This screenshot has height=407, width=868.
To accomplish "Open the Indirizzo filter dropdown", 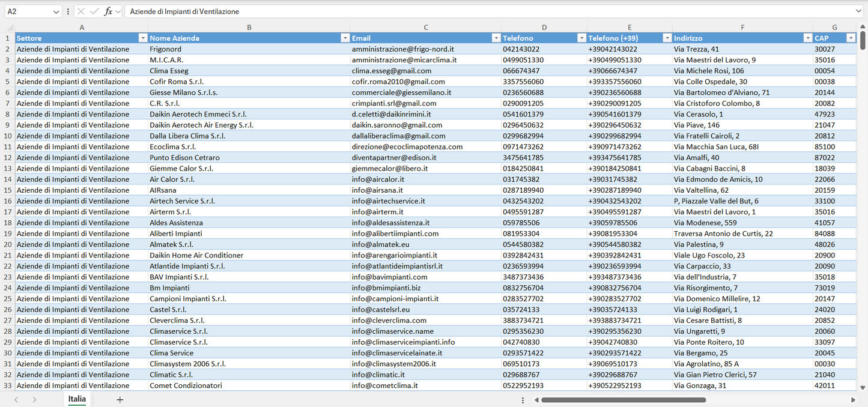I will (x=807, y=38).
